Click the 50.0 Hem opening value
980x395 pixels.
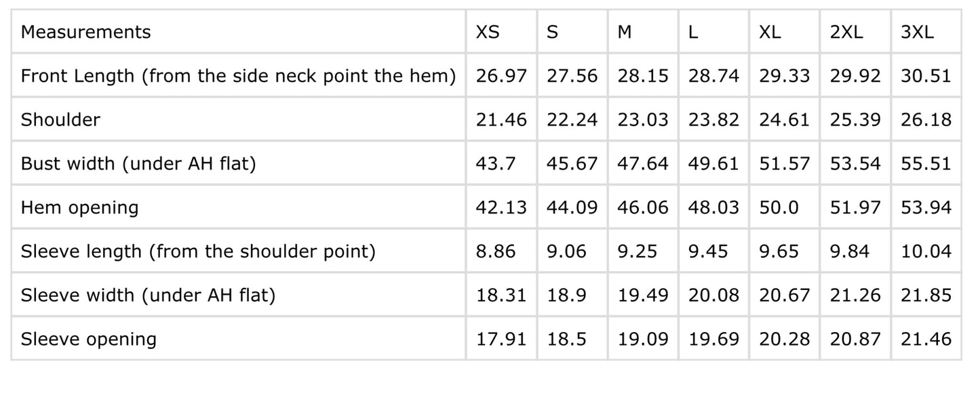(x=779, y=207)
